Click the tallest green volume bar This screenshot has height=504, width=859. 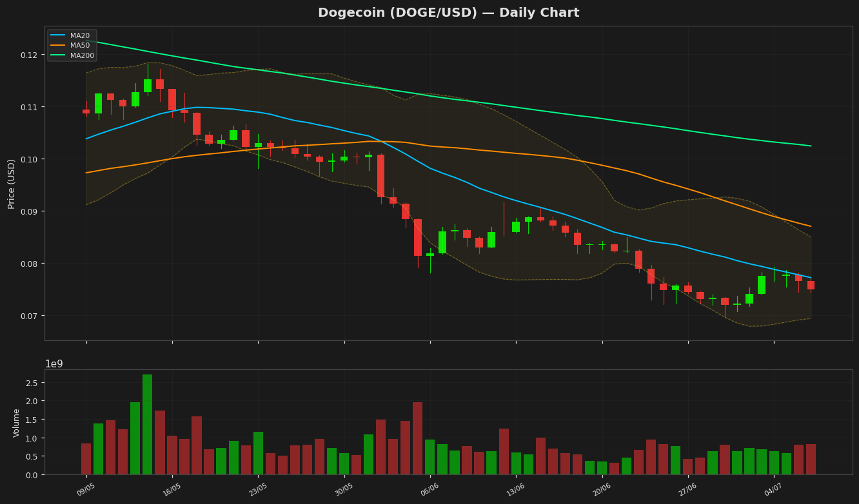click(x=148, y=425)
